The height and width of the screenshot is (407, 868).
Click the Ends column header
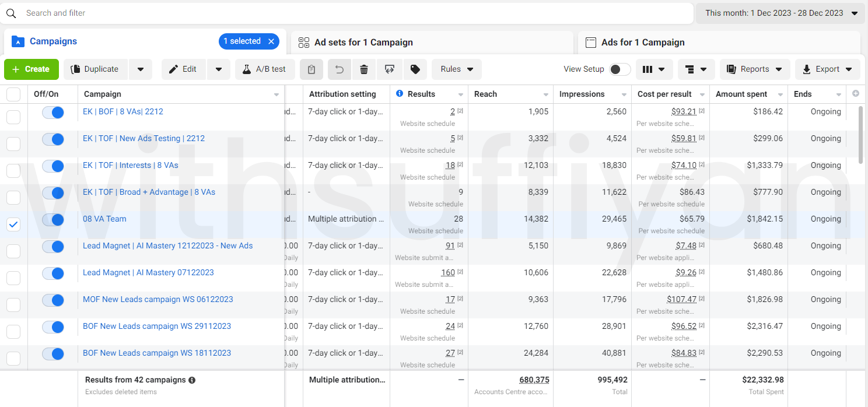(x=803, y=94)
